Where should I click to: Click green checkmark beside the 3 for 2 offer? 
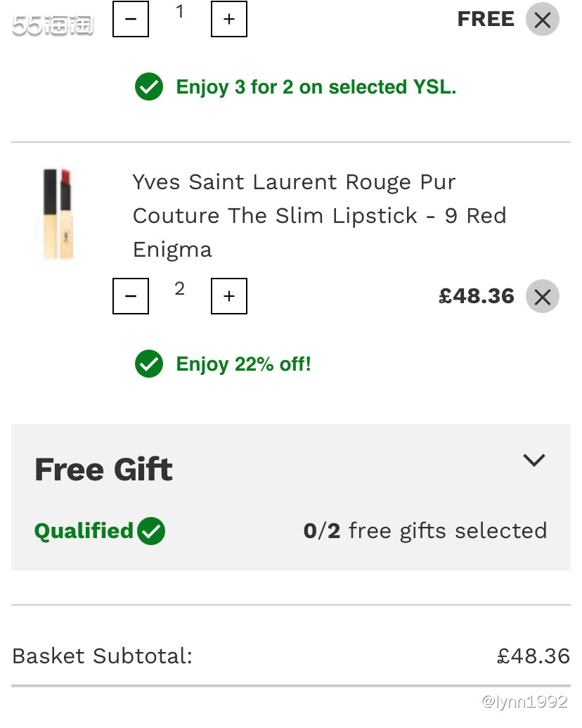click(149, 87)
